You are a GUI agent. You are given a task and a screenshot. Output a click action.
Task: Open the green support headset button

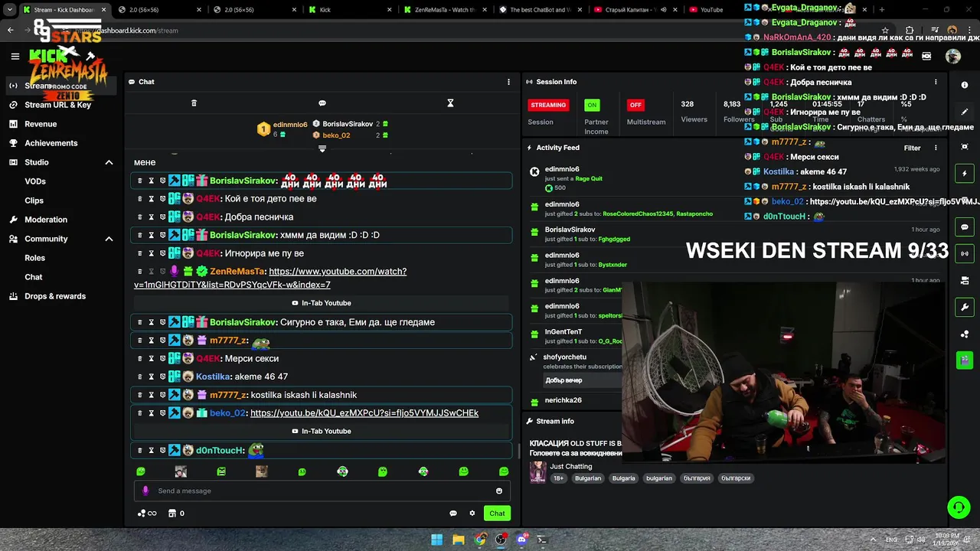(x=959, y=507)
